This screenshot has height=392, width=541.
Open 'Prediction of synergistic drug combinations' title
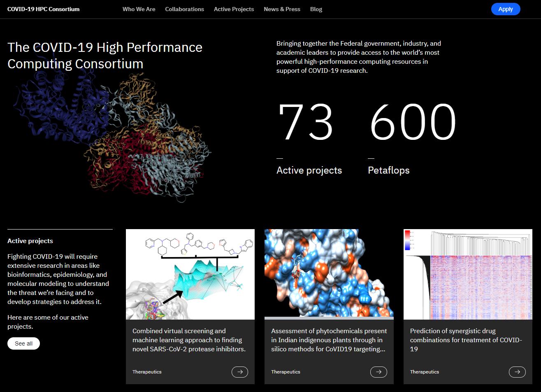tap(466, 340)
